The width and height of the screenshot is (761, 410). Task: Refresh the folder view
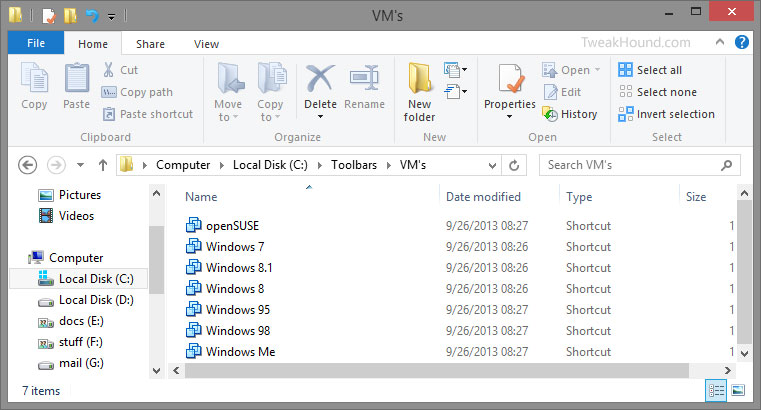coord(514,165)
